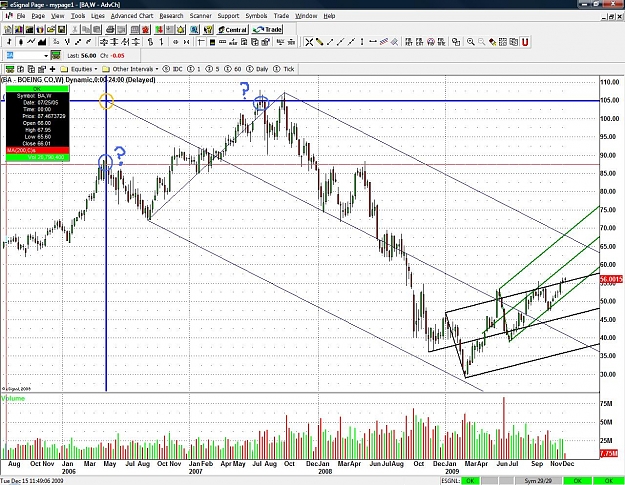Viewport: 625px width, 485px height.
Task: Switch chart type to line
Action: click(31, 42)
